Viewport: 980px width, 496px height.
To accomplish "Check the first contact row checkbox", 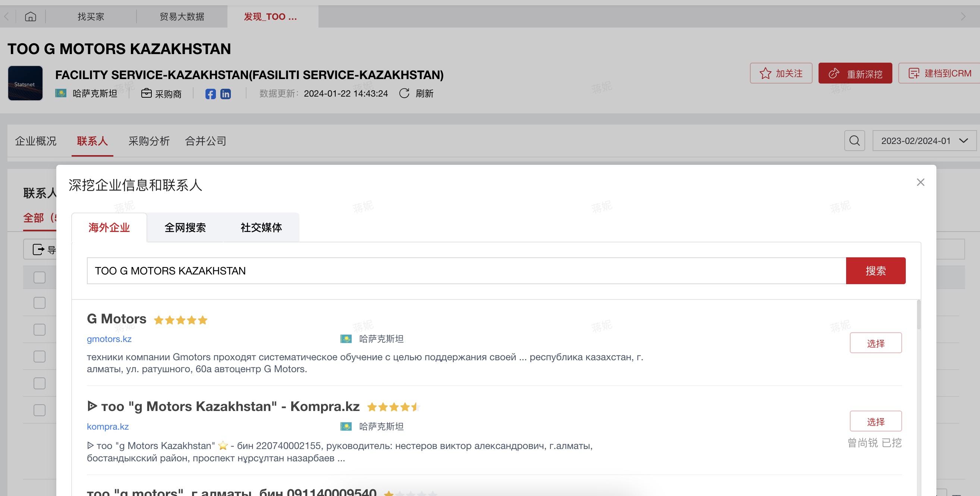I will click(x=39, y=302).
